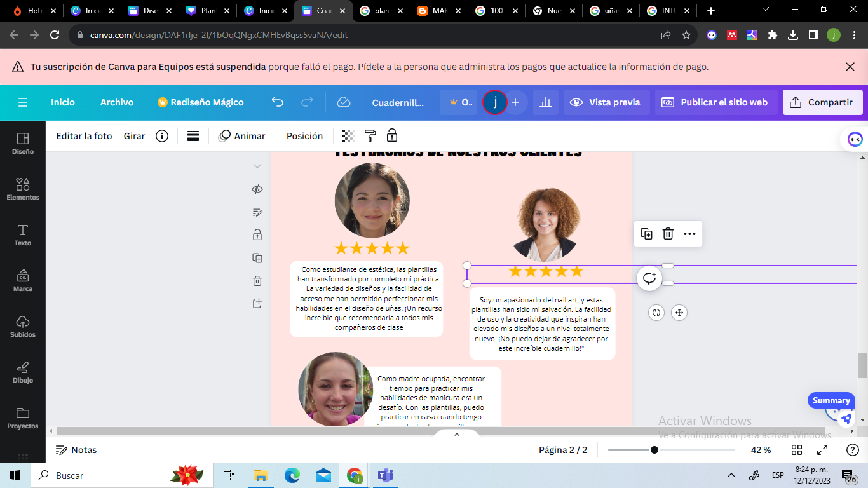Click the zoom slider handle
Viewport: 868px width, 488px height.
654,450
